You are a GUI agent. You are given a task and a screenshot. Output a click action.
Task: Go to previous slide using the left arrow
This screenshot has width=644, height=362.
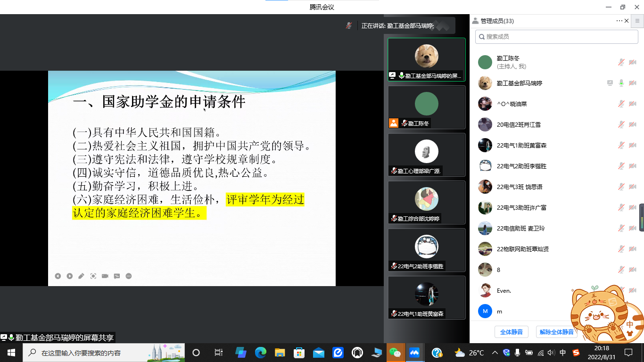[x=58, y=276]
